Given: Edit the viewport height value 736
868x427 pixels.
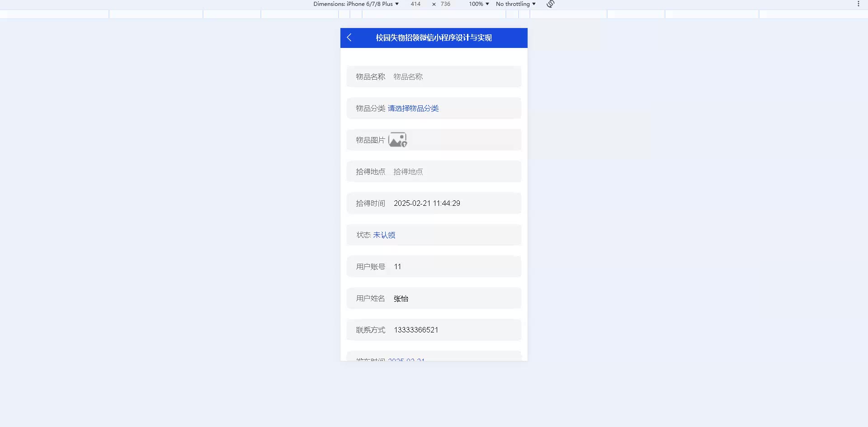Looking at the screenshot, I should point(445,4).
